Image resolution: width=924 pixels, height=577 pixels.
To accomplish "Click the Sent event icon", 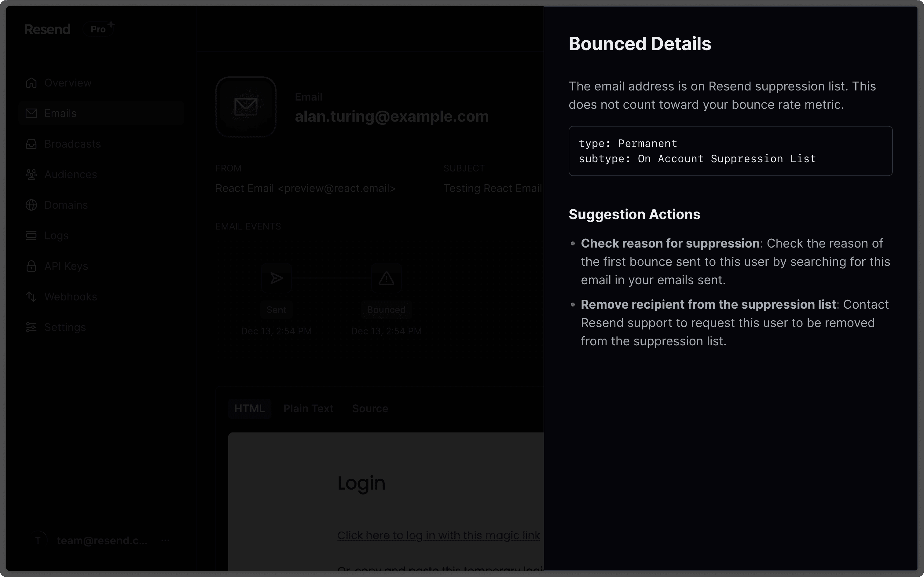I will [x=276, y=278].
